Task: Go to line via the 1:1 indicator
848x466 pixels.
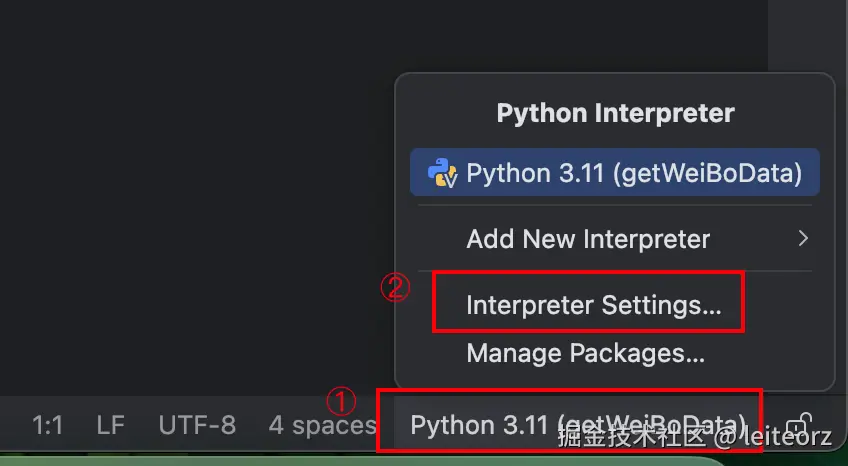Action: pyautogui.click(x=47, y=425)
